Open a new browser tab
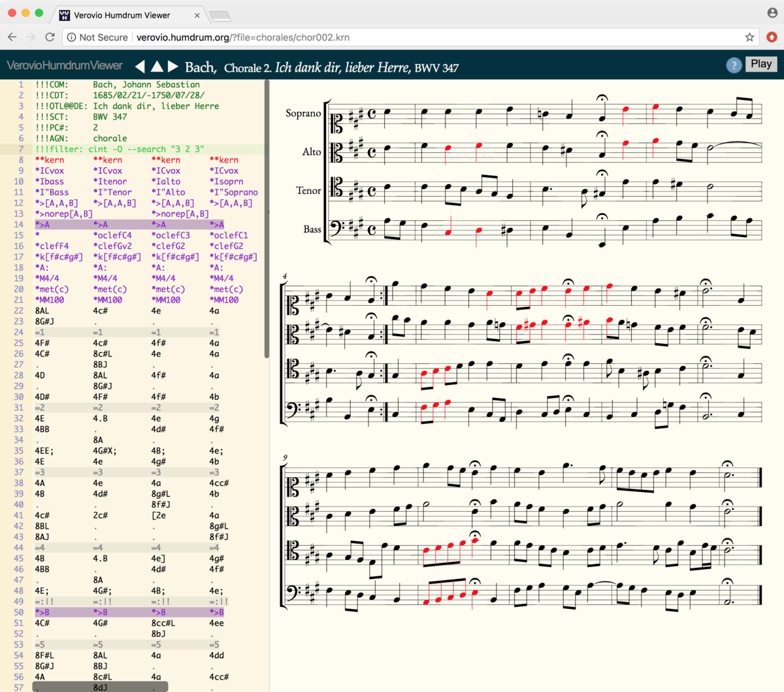 (x=220, y=17)
